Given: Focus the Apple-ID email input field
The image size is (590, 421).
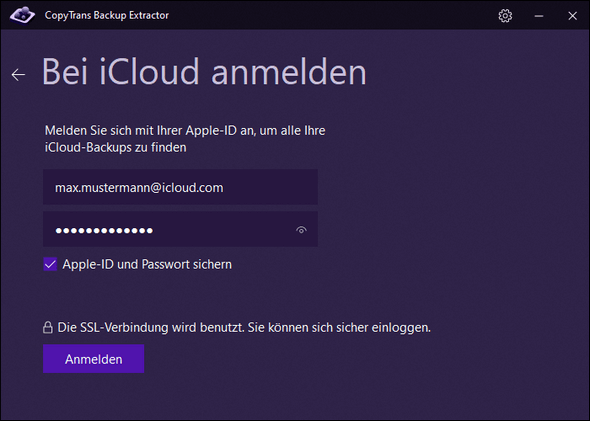Looking at the screenshot, I should click(x=180, y=187).
